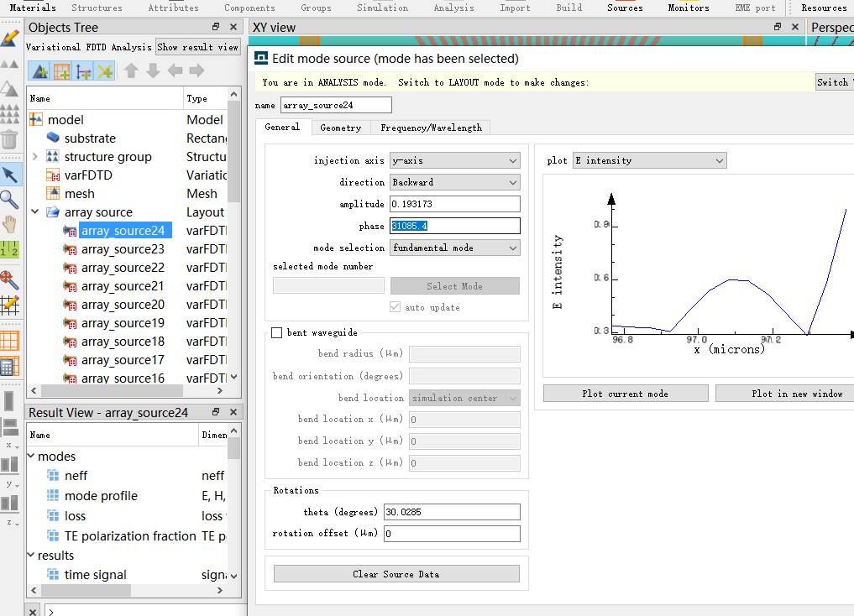Open the mode selection dropdown
854x616 pixels.
coord(454,248)
